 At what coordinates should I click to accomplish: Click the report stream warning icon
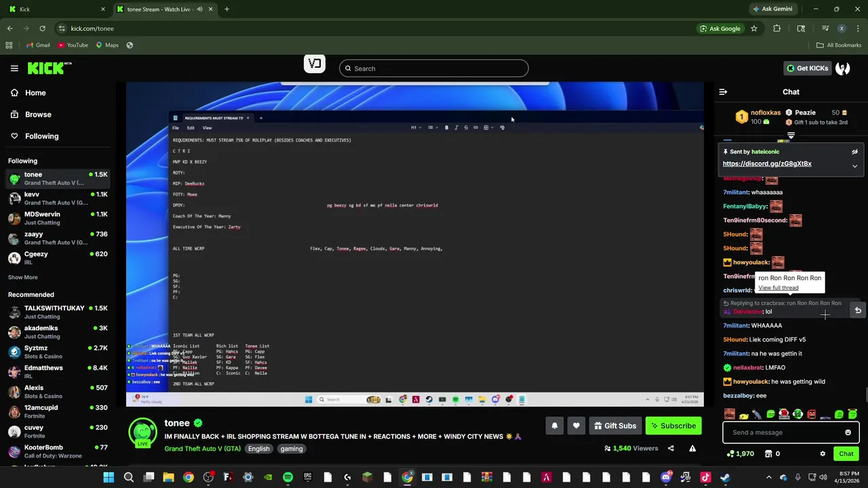(x=692, y=448)
